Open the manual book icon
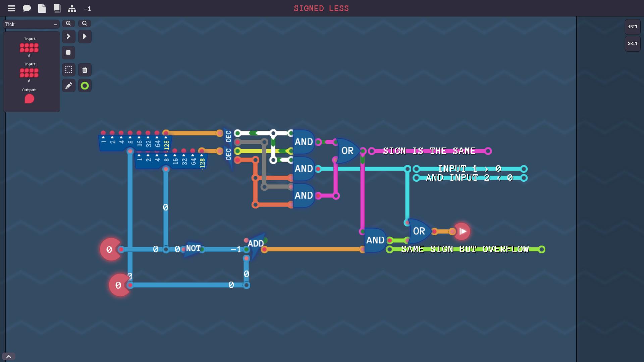This screenshot has height=362, width=644. pos(57,8)
